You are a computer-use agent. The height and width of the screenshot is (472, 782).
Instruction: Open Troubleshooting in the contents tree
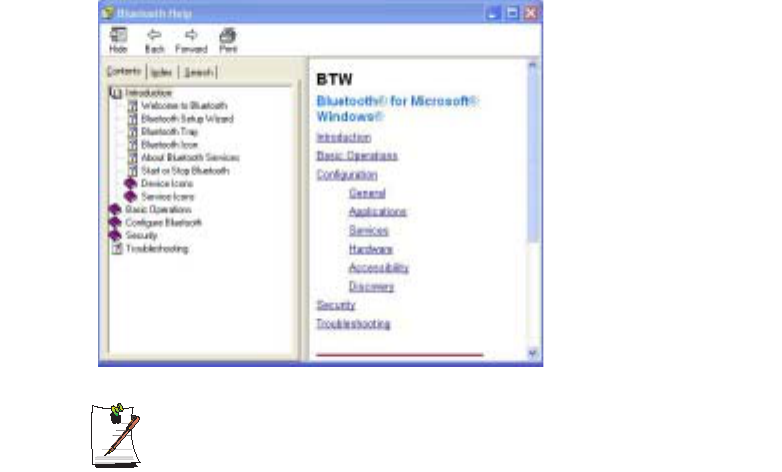click(x=157, y=248)
